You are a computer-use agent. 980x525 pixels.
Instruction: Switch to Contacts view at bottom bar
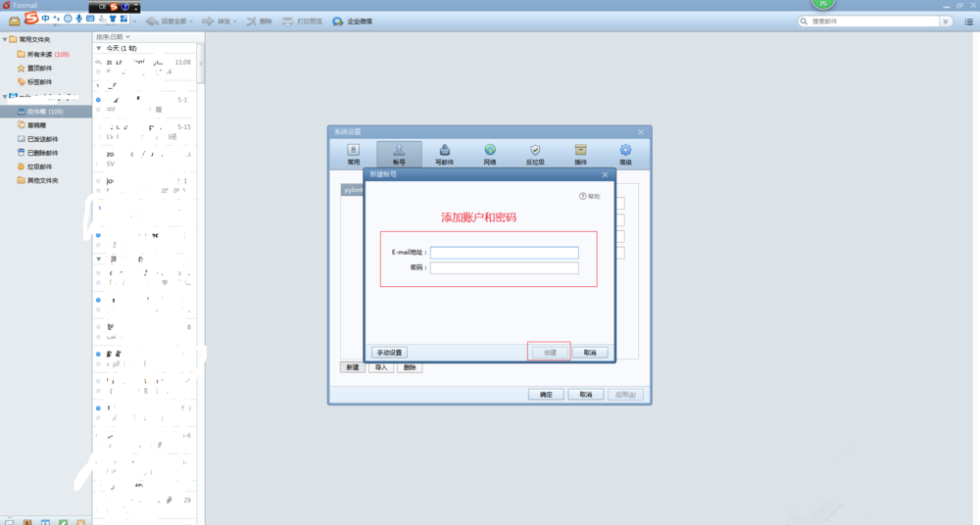point(26,522)
